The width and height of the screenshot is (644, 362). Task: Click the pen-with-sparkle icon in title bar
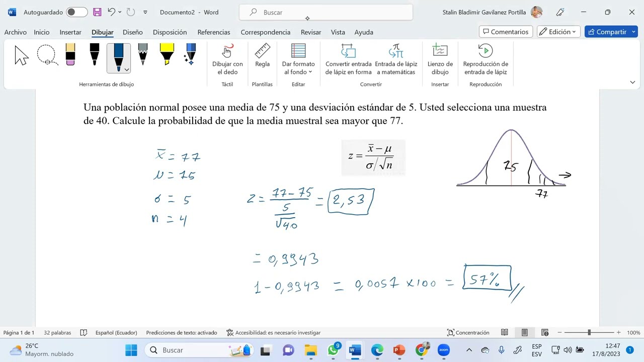click(x=560, y=12)
